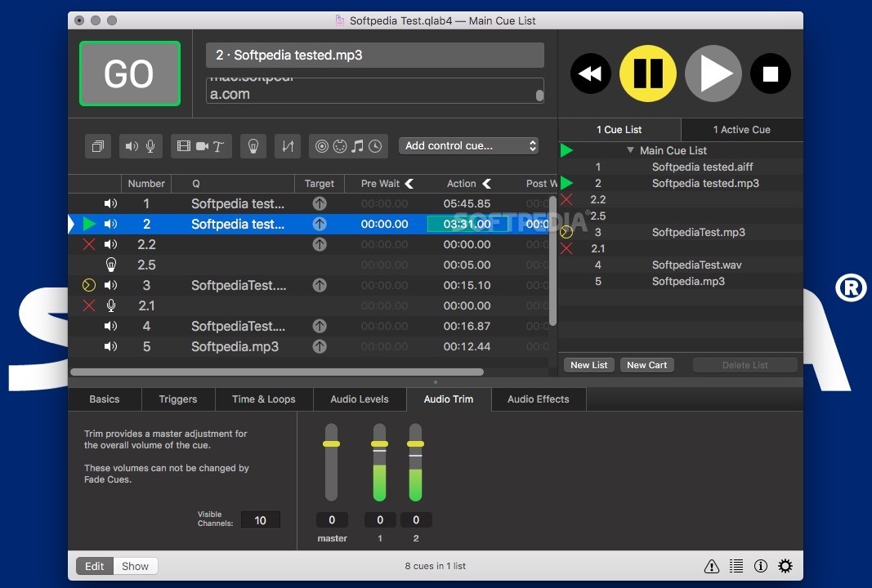Add a new Group cue
872x588 pixels.
pyautogui.click(x=98, y=146)
